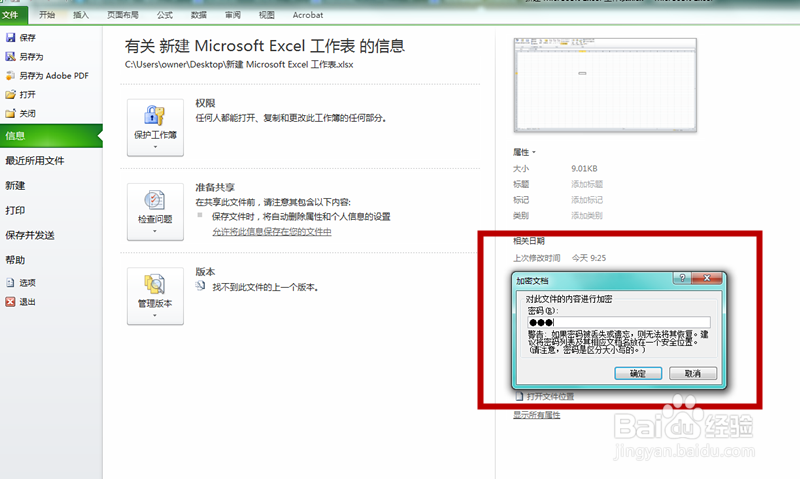Click the 添加类别 category field
800x479 pixels.
(587, 216)
